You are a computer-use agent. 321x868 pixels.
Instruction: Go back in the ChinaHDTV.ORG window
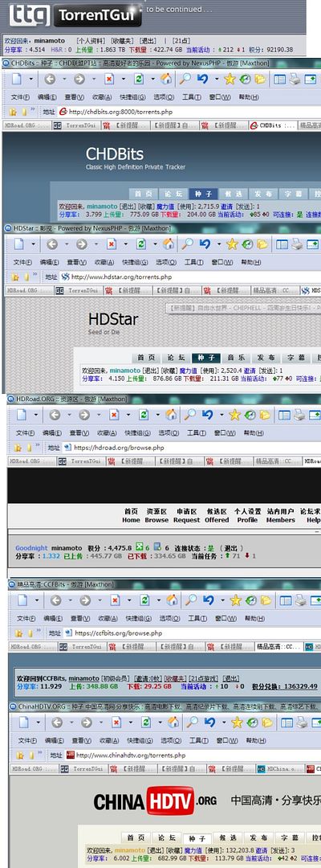(56, 723)
